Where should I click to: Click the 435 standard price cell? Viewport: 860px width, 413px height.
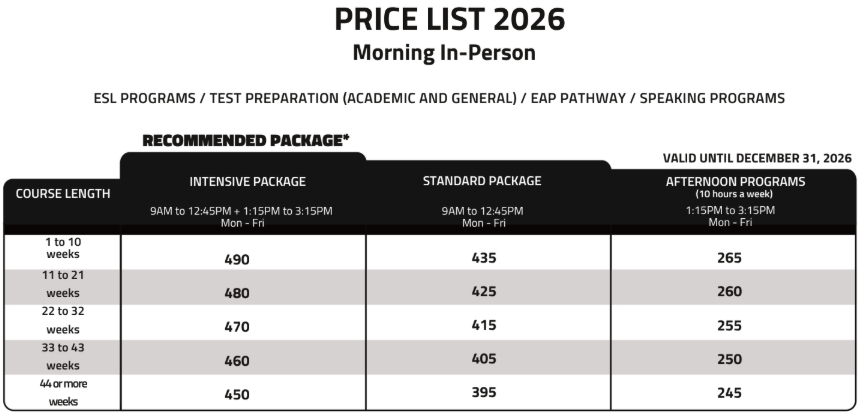point(484,257)
